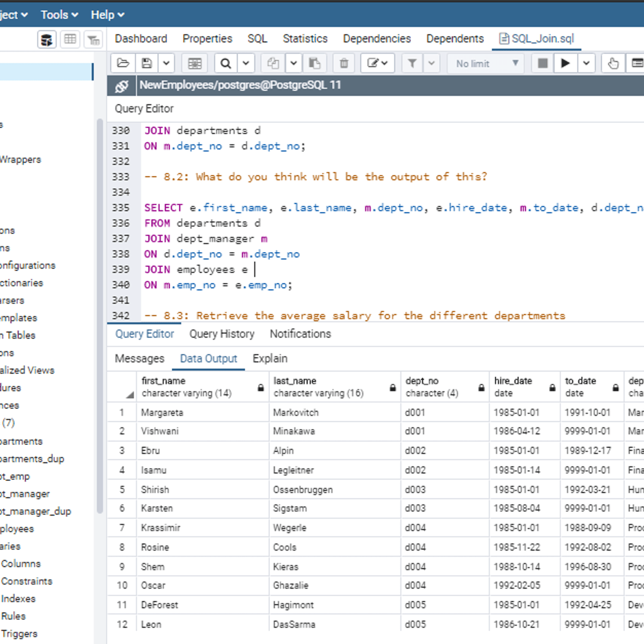
Task: Open Find and Replace in the editor
Action: (225, 63)
